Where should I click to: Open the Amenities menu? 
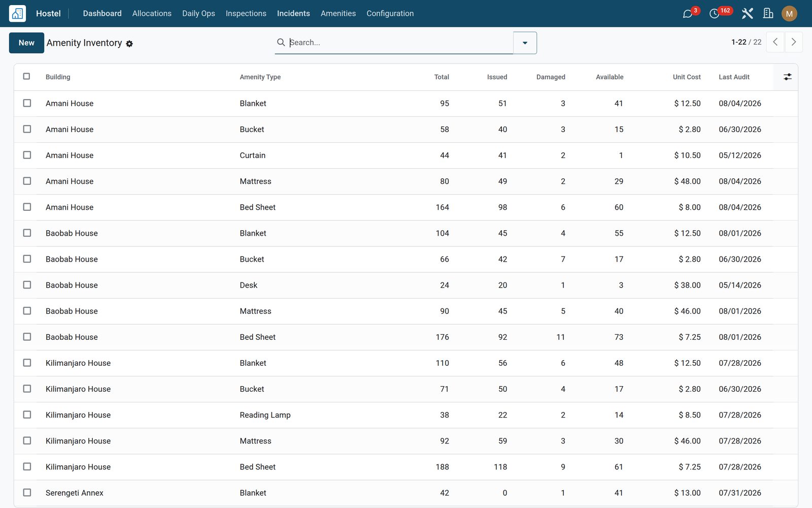[338, 13]
